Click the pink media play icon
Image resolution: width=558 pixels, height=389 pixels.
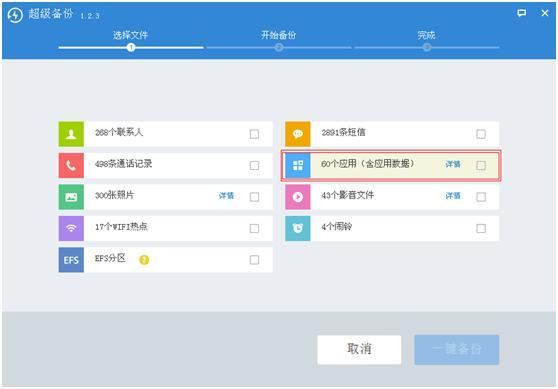[298, 197]
